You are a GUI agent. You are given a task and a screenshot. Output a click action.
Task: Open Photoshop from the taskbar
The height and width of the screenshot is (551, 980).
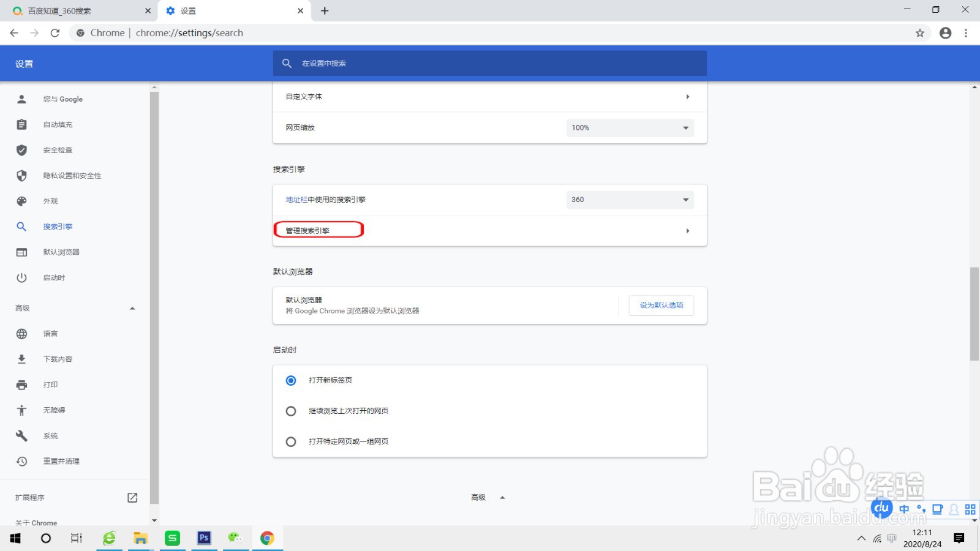(x=204, y=538)
